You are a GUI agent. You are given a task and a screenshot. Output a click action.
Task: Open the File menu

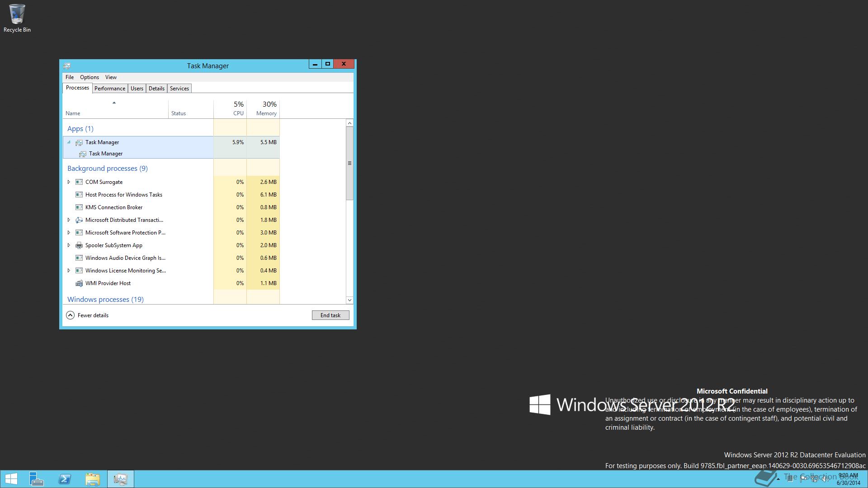(x=70, y=77)
